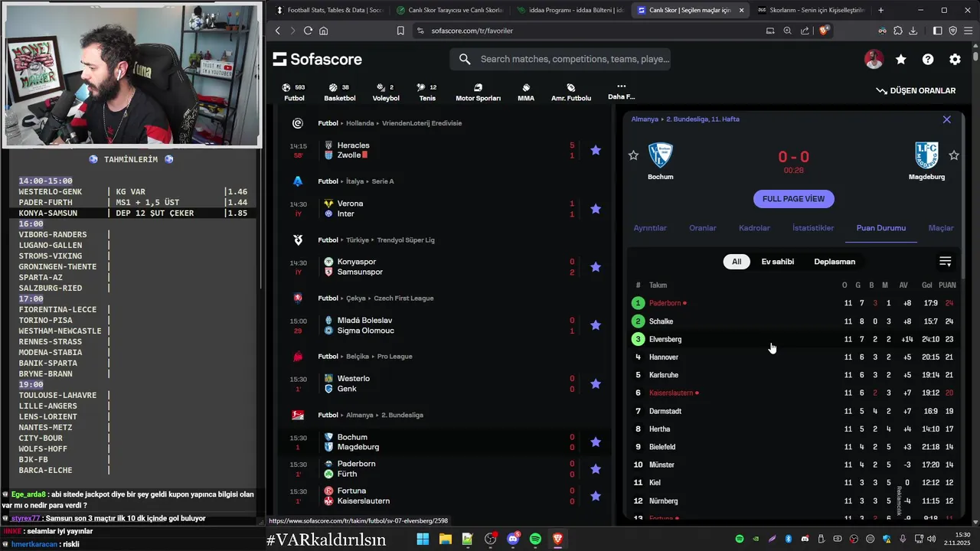Open Spotify from the taskbar
This screenshot has width=980, height=551.
[x=535, y=540]
